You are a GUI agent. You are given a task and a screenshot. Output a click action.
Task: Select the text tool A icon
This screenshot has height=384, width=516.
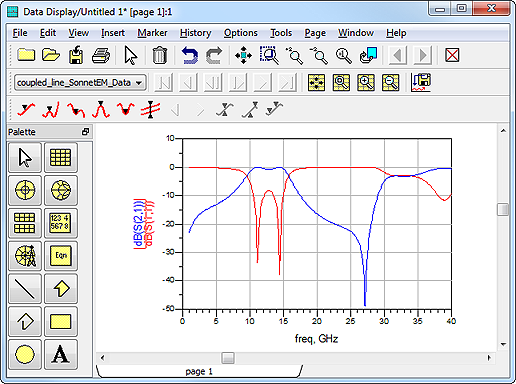60,354
